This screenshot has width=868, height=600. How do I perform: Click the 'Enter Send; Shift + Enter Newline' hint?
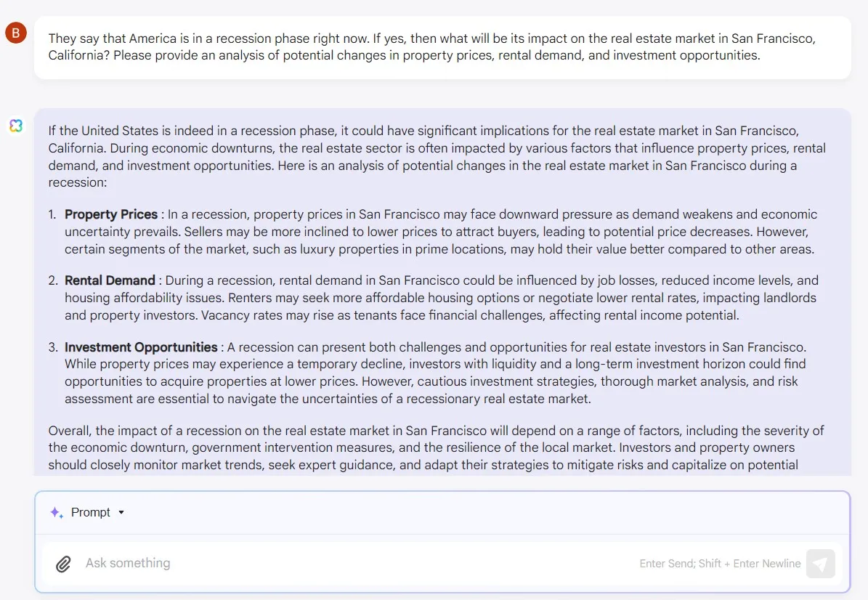click(720, 564)
